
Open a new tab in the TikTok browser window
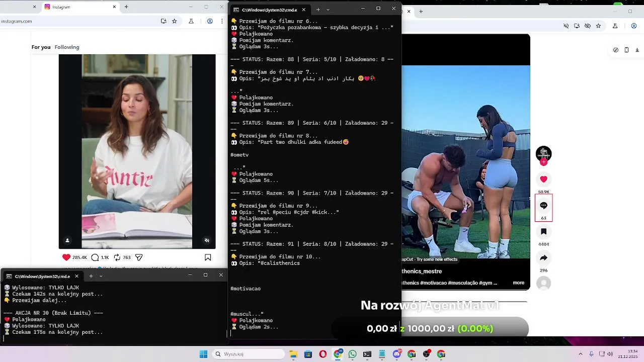click(421, 11)
